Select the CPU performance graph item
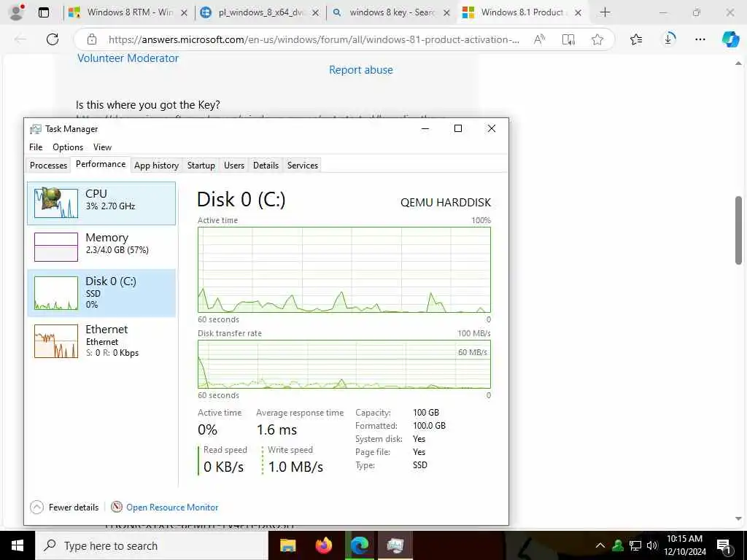The width and height of the screenshot is (747, 560). point(101,203)
